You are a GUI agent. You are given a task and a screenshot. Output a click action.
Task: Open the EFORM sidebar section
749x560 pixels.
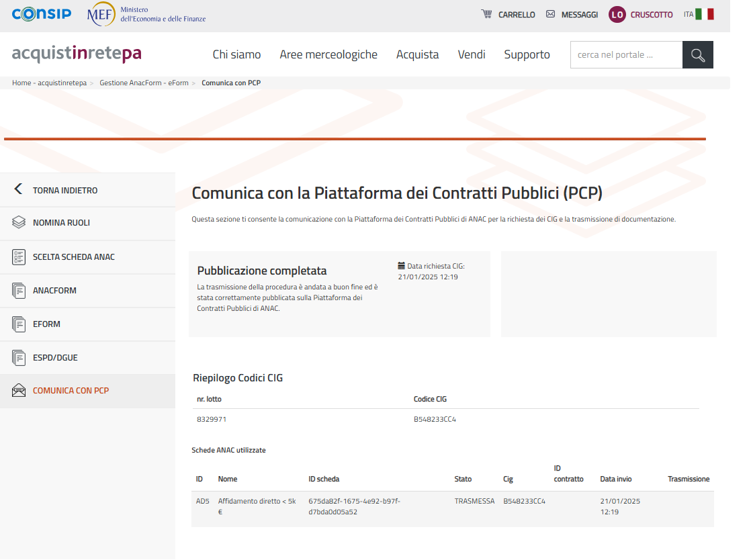[x=46, y=324]
